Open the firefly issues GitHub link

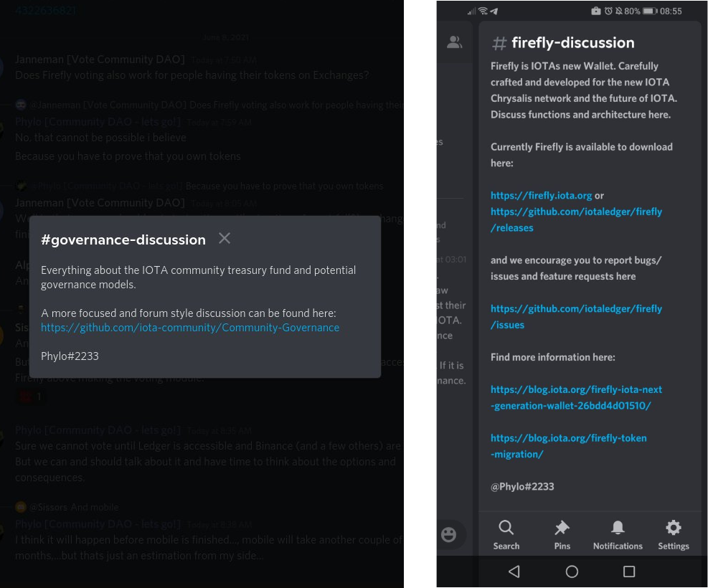[x=576, y=316]
